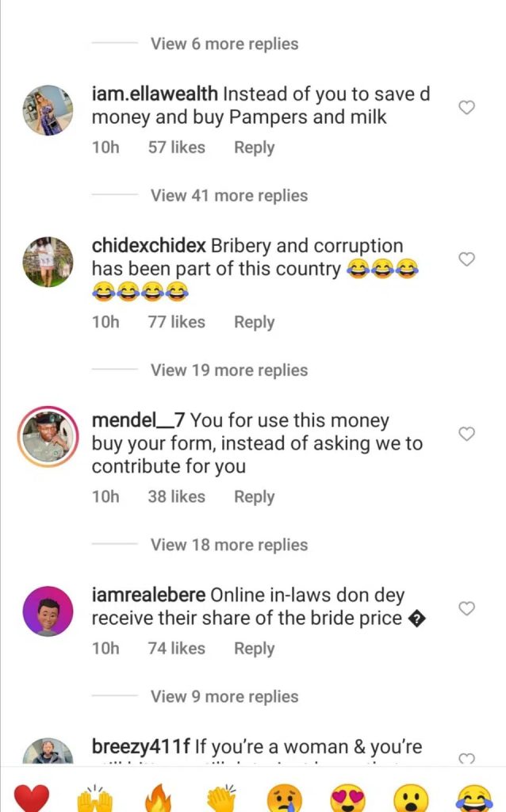The image size is (506, 812).
Task: Like chidexchidex's comment with heart
Action: (467, 259)
